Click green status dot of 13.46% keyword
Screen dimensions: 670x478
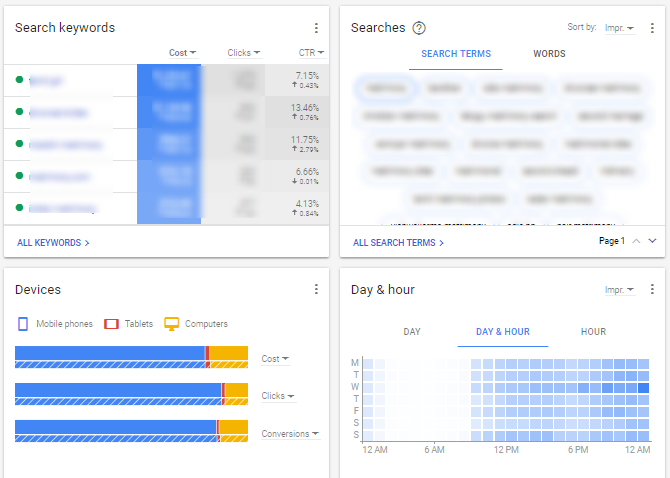coord(19,111)
